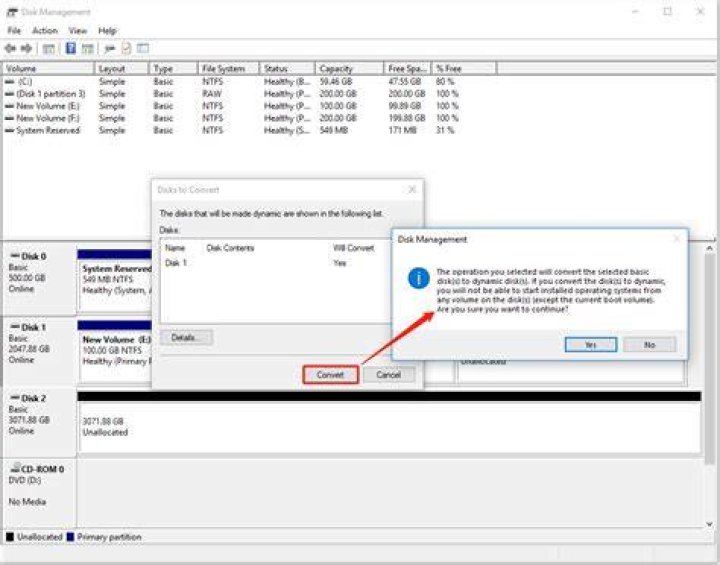Sort by the % Free column header

(x=464, y=68)
